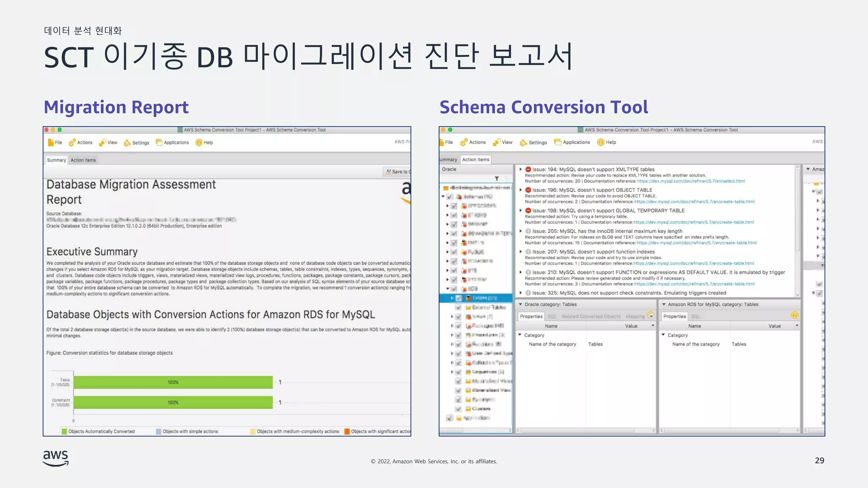Click the grey warning icon for Issue 207
Screen dimensions: 868x488
pos(528,252)
